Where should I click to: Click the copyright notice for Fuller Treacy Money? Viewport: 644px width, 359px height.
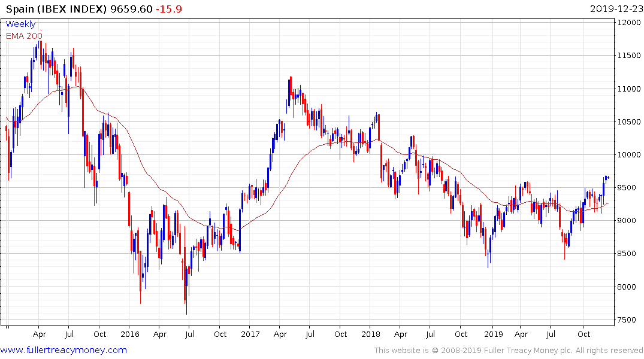point(509,351)
